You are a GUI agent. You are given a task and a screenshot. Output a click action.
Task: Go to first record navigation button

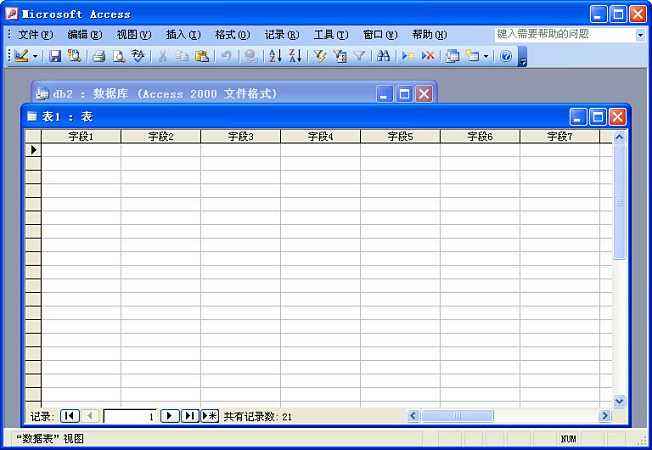tap(70, 415)
